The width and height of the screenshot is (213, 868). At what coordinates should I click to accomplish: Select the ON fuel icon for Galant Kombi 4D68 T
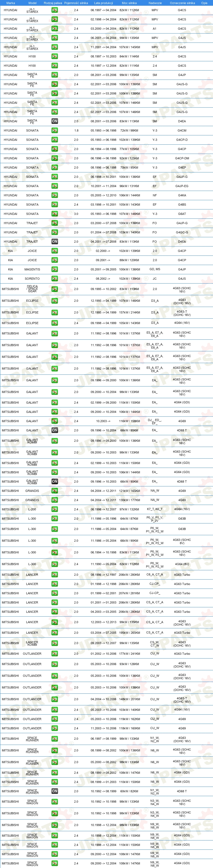(54, 482)
